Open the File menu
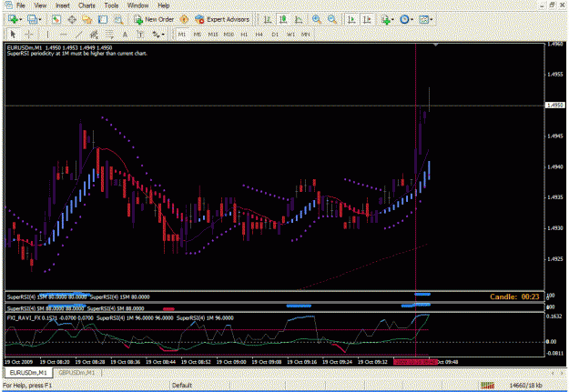This screenshot has width=569, height=392. [x=21, y=5]
